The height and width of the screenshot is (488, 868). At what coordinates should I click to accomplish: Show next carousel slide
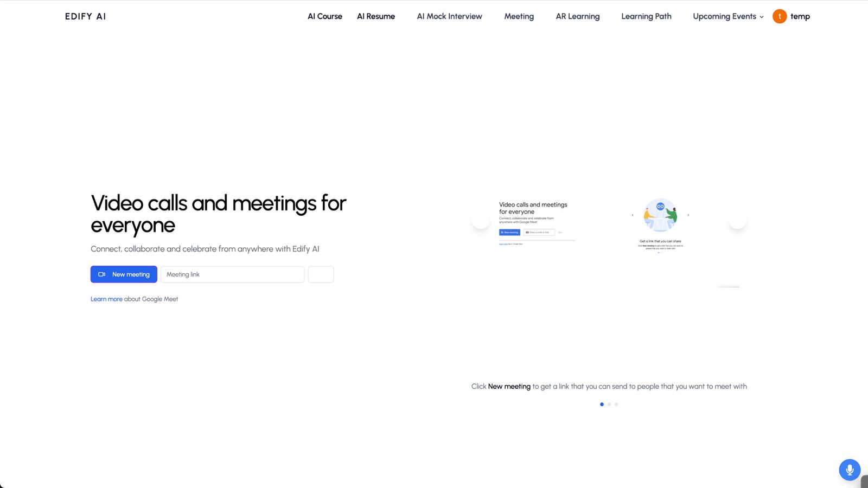pyautogui.click(x=737, y=221)
